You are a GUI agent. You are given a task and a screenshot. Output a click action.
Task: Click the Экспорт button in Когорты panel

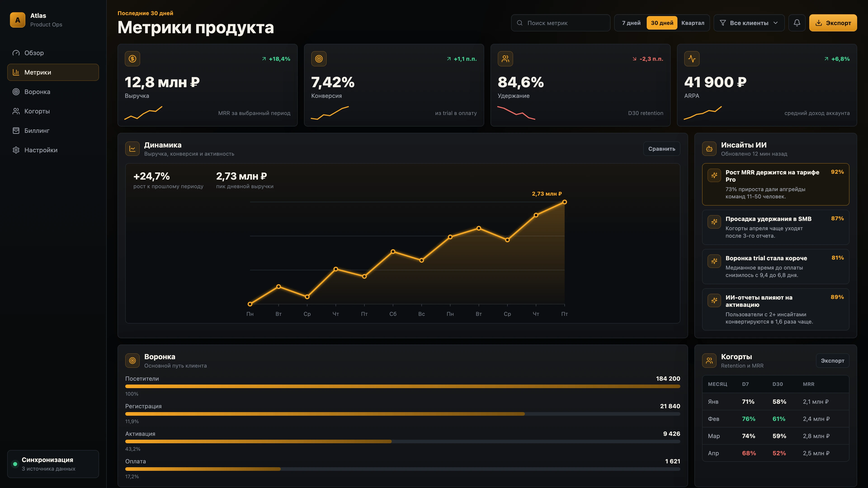pos(832,360)
